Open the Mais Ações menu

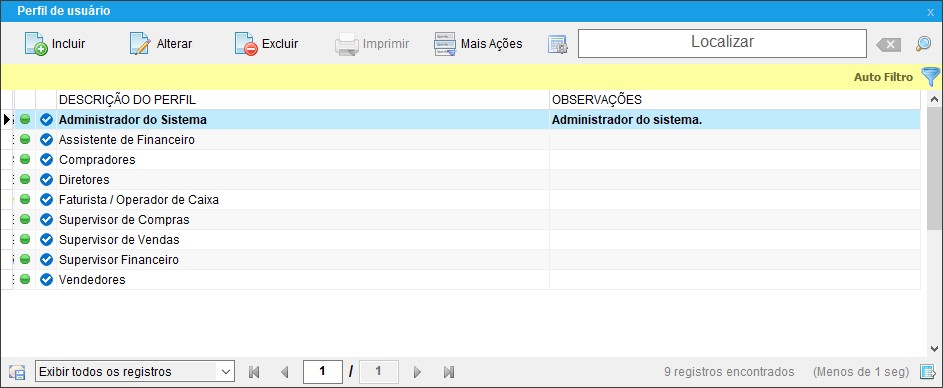pos(478,44)
